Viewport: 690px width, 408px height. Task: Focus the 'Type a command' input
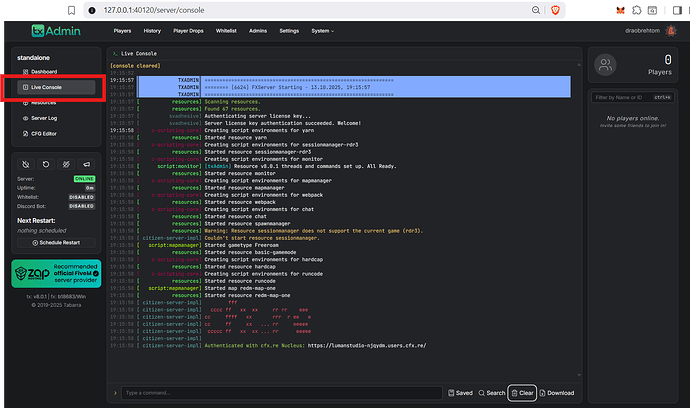click(x=280, y=393)
